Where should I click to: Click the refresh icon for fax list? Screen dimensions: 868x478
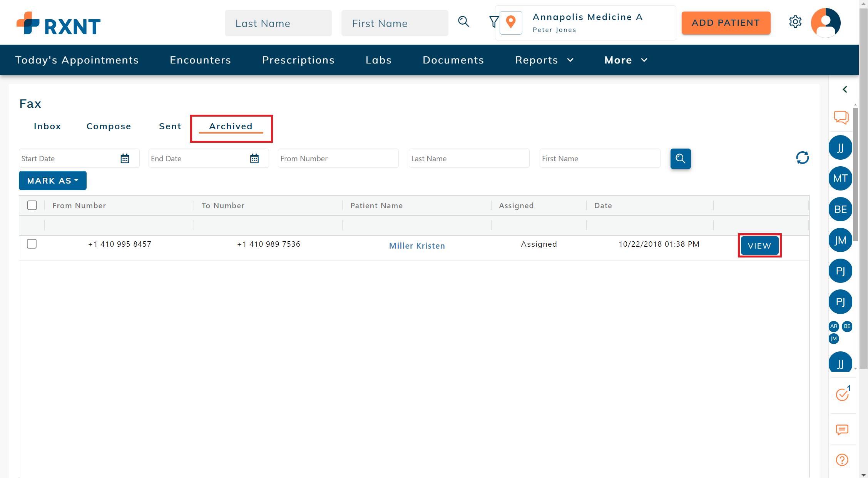pyautogui.click(x=802, y=158)
